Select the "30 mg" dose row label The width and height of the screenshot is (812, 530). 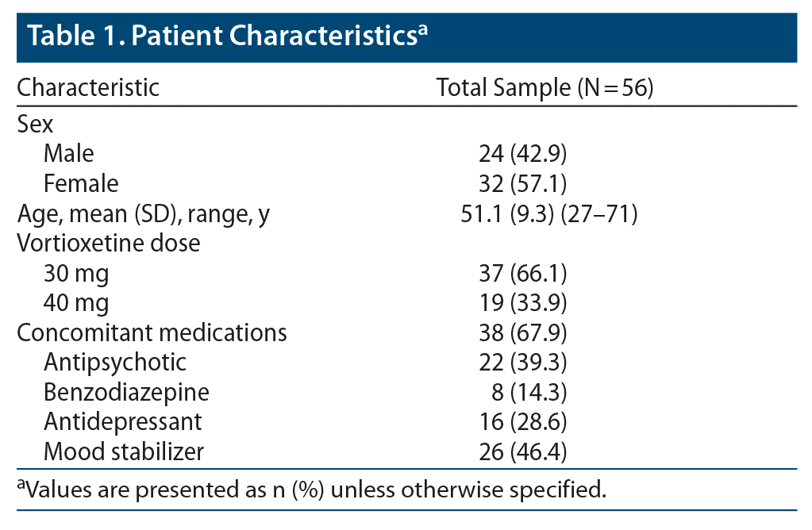click(x=76, y=273)
